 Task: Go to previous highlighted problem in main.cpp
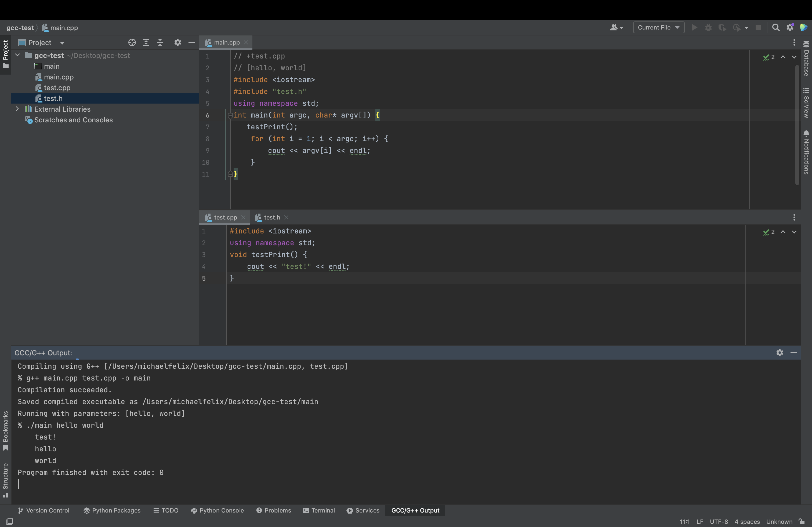pos(783,57)
